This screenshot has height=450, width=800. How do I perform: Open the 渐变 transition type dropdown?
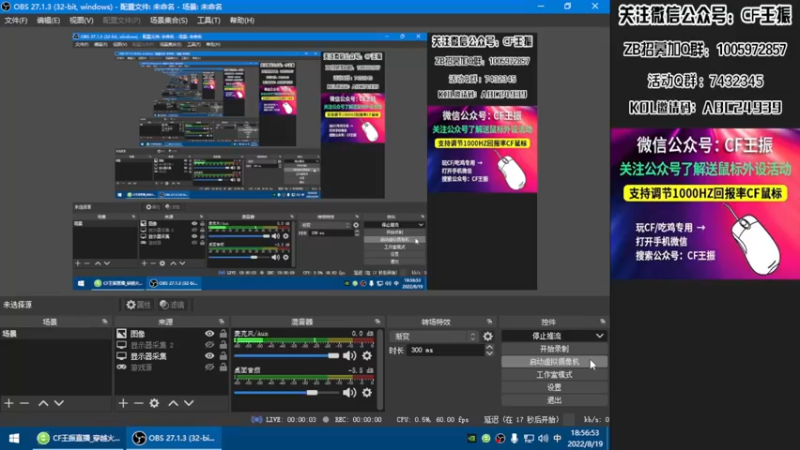click(x=435, y=336)
